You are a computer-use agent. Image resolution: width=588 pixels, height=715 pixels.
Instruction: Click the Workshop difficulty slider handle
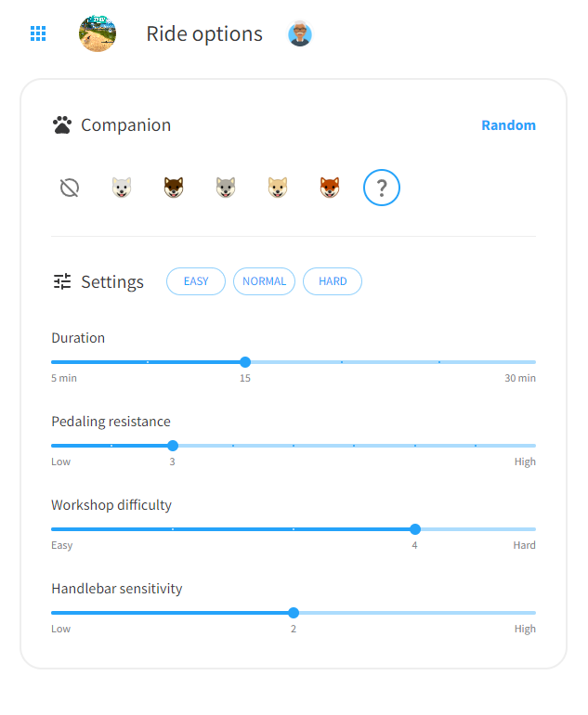tap(415, 529)
